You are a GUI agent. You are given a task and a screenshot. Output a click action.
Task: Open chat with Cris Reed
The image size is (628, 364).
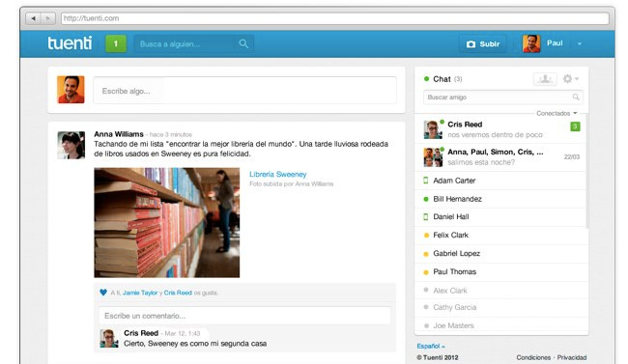pyautogui.click(x=501, y=129)
